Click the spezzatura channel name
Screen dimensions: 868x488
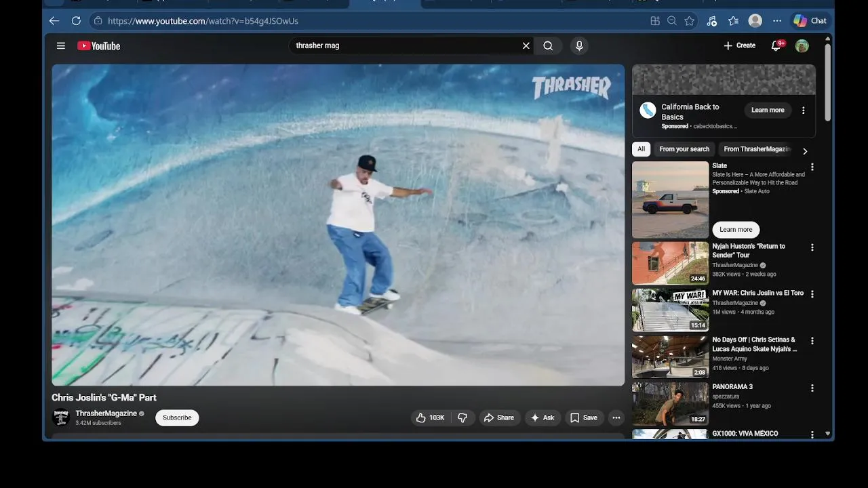(x=726, y=396)
